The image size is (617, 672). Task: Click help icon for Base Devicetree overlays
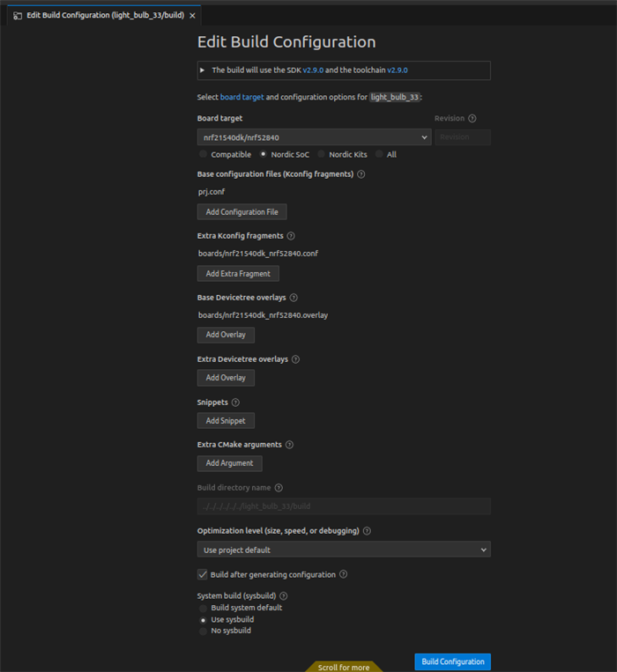point(294,298)
